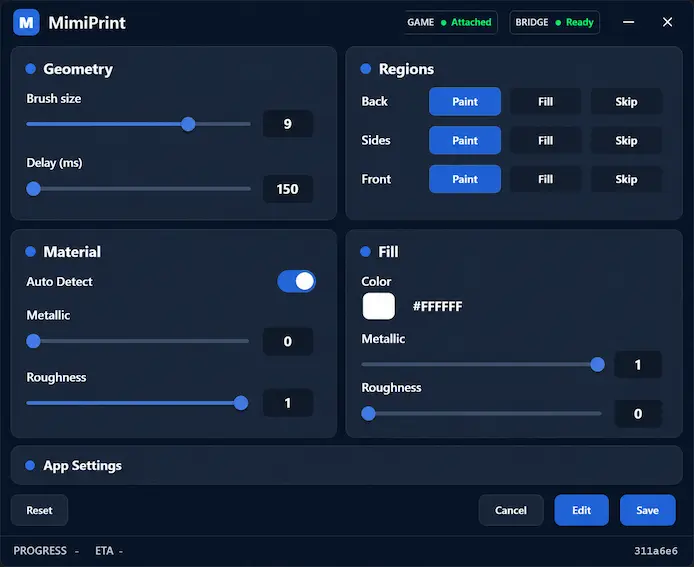694x567 pixels.
Task: Click the ETA status label
Action: [104, 551]
